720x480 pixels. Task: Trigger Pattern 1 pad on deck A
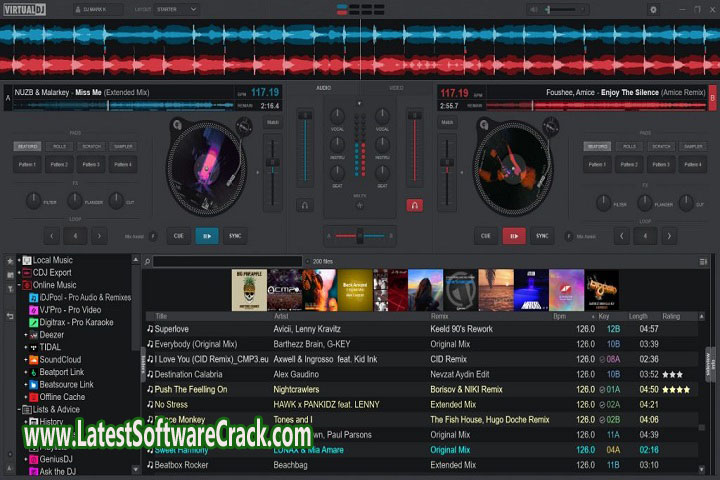coord(28,164)
